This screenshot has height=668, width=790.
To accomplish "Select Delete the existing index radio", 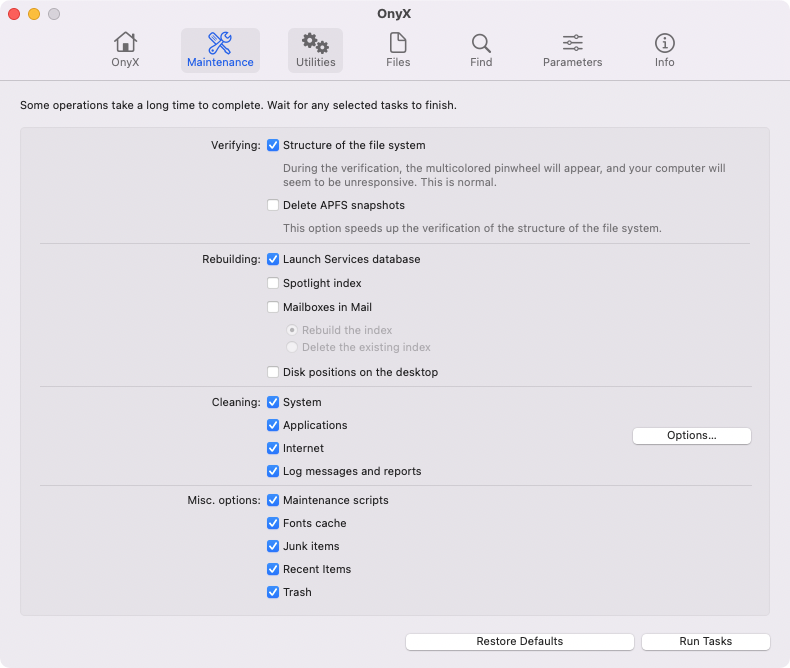I will (x=292, y=347).
